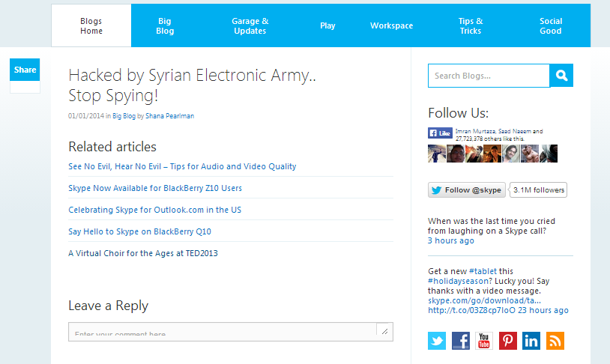The image size is (610, 364).
Task: Open Skype's Pinterest social icon
Action: tap(507, 341)
